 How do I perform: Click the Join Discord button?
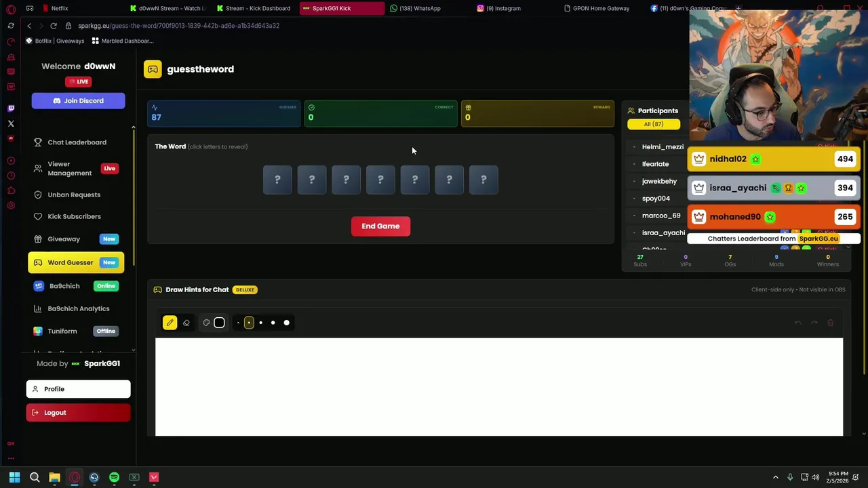click(x=78, y=100)
